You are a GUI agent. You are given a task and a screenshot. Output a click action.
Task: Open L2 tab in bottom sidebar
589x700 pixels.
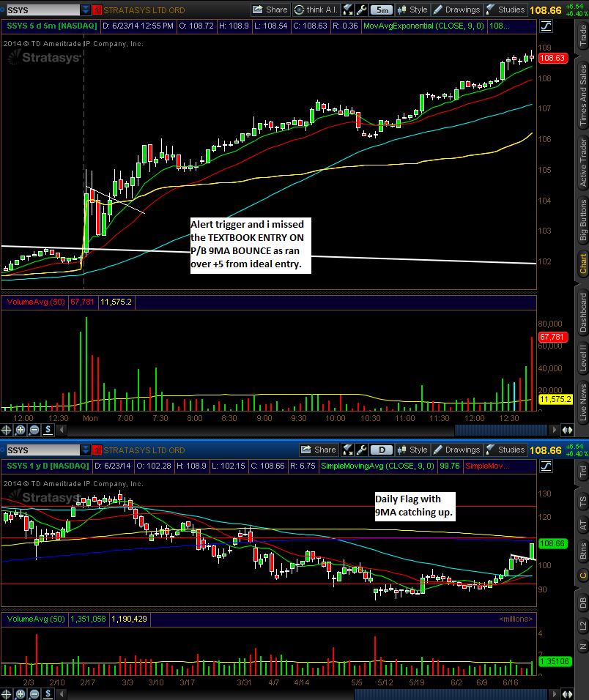(582, 626)
